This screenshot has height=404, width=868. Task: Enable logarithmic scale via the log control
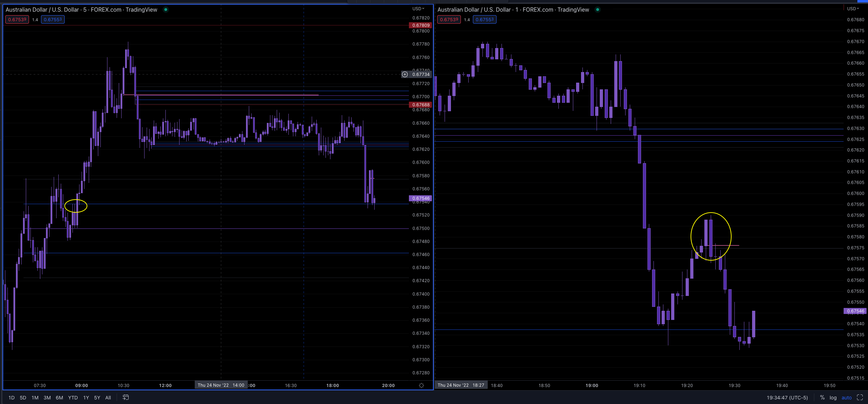[833, 397]
